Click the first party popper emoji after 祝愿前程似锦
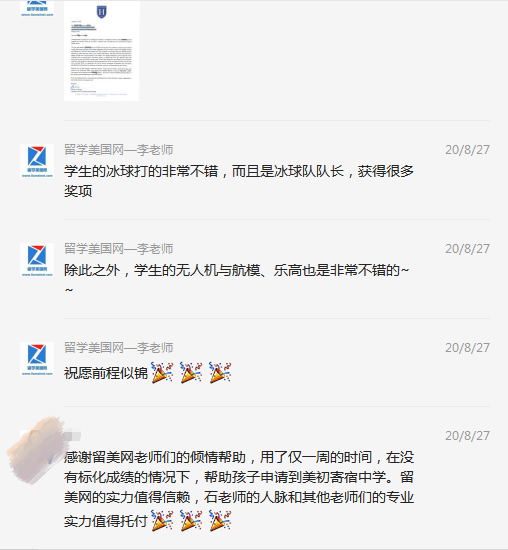Image resolution: width=508 pixels, height=550 pixels. 162,373
